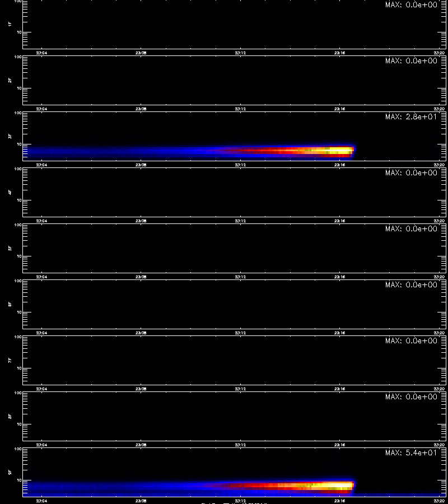Click the 23:16 tick label below panel 9F

339,501
